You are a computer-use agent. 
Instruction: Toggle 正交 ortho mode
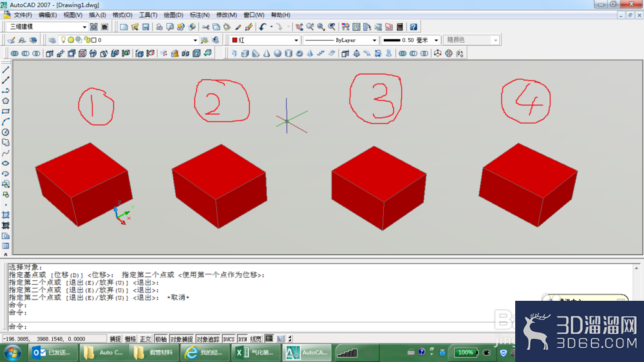point(146,339)
